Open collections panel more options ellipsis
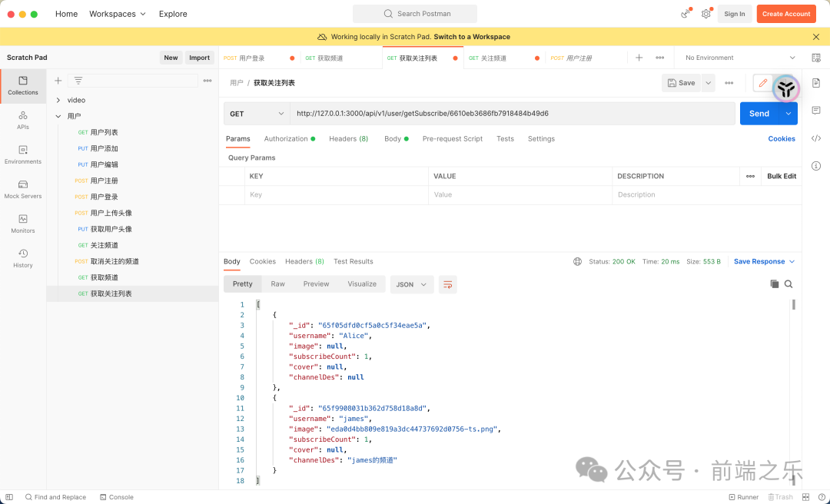830x504 pixels. (207, 81)
